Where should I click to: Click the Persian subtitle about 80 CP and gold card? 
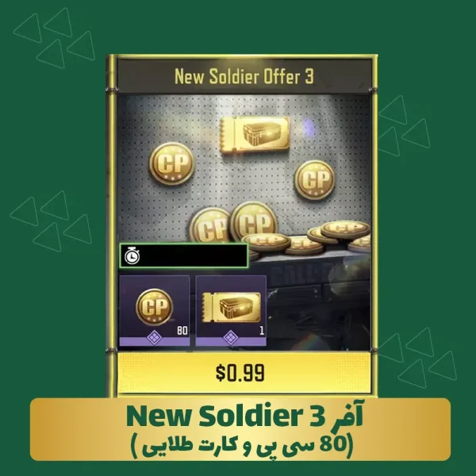pos(242,446)
